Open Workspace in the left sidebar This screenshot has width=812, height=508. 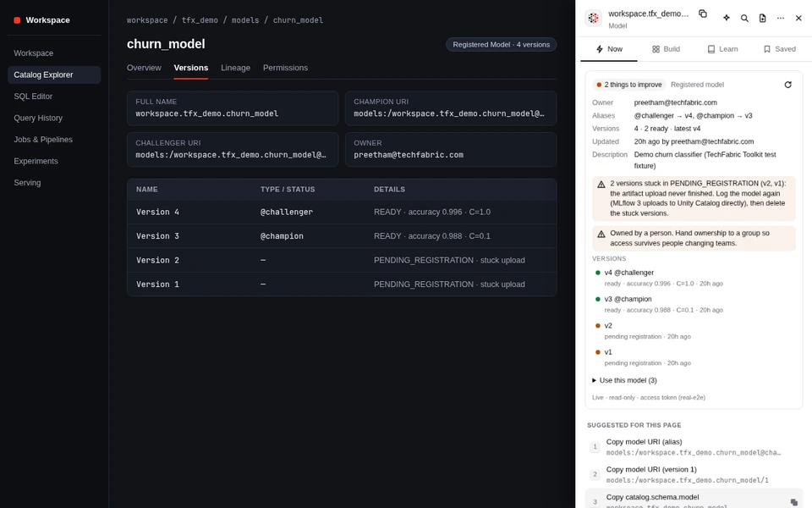point(54,53)
